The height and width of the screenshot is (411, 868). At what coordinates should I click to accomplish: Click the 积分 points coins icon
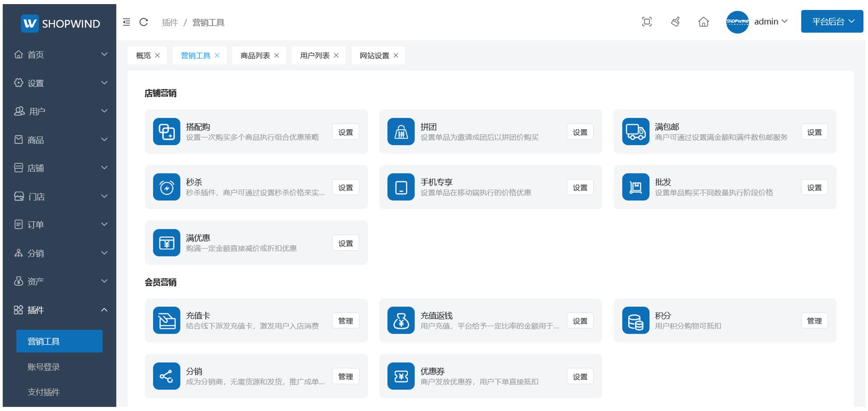(635, 321)
